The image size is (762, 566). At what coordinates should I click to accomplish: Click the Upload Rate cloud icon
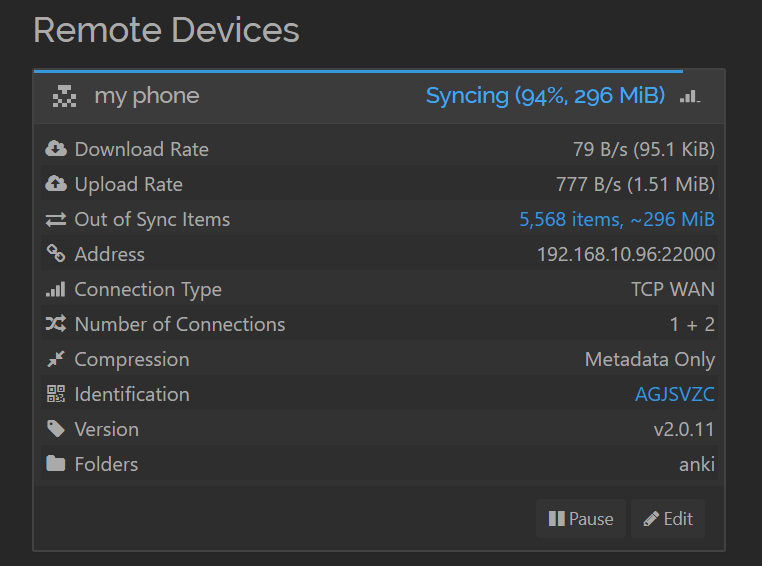[x=56, y=184]
